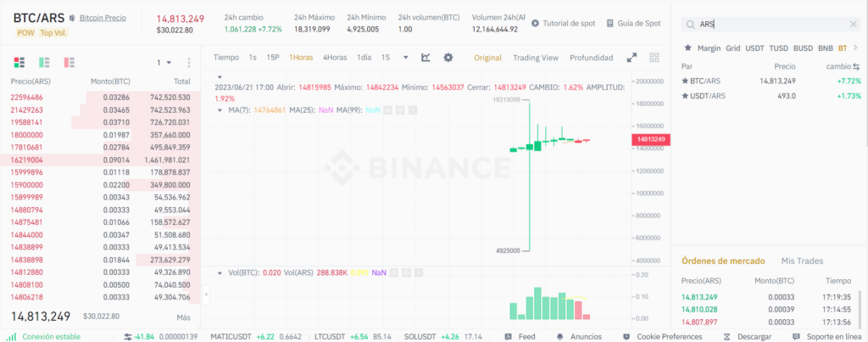This screenshot has height=342, width=868.
Task: Switch to Trading View chart tab
Action: [536, 58]
